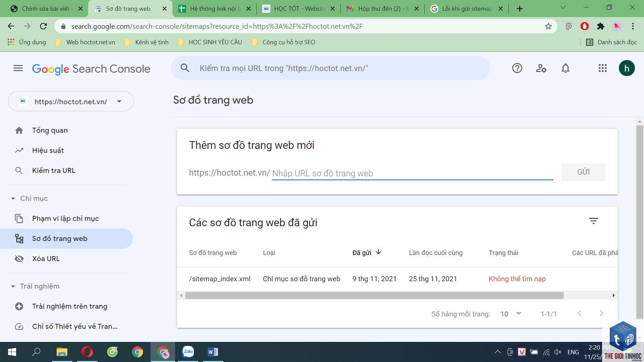Open Chrome extensions puzzle icon
This screenshot has height=362, width=644.
pyautogui.click(x=601, y=26)
